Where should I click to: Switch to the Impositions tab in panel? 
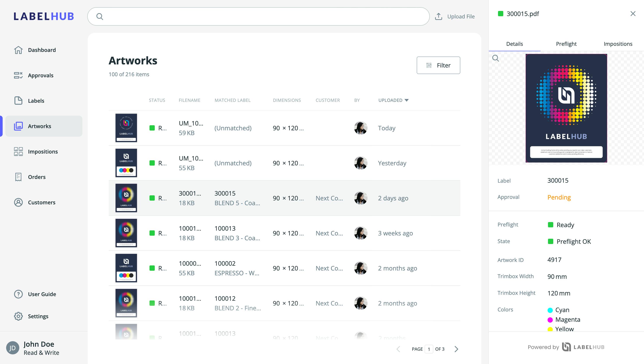618,44
